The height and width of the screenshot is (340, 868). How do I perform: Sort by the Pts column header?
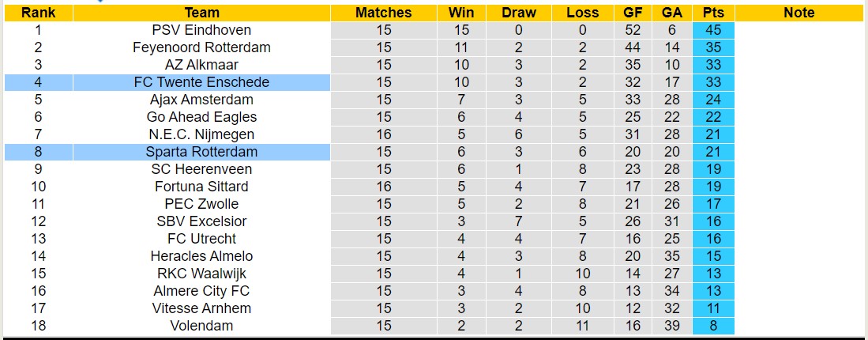(713, 13)
